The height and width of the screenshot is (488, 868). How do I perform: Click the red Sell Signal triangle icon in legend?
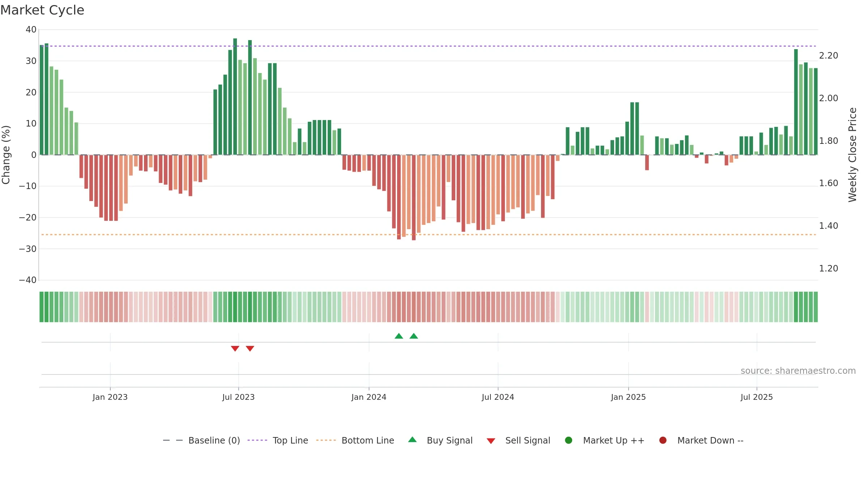click(491, 441)
